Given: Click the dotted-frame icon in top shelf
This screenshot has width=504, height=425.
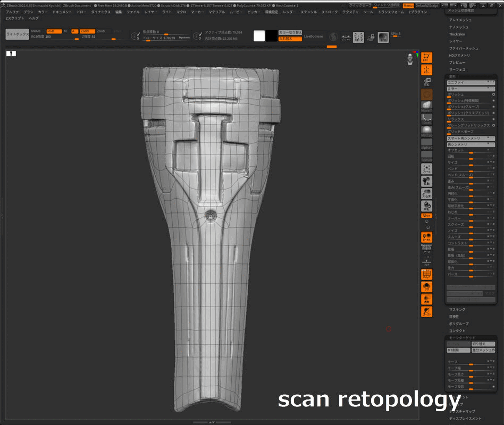Looking at the screenshot, I should [358, 37].
